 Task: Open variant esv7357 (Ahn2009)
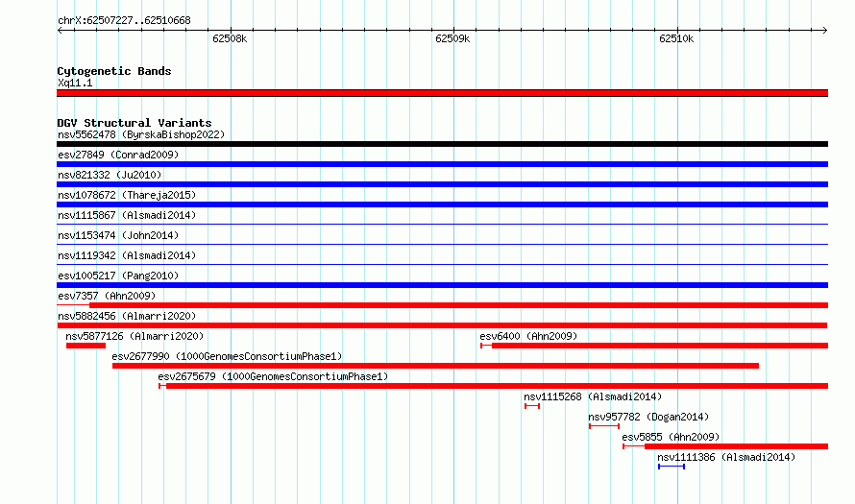[107, 296]
